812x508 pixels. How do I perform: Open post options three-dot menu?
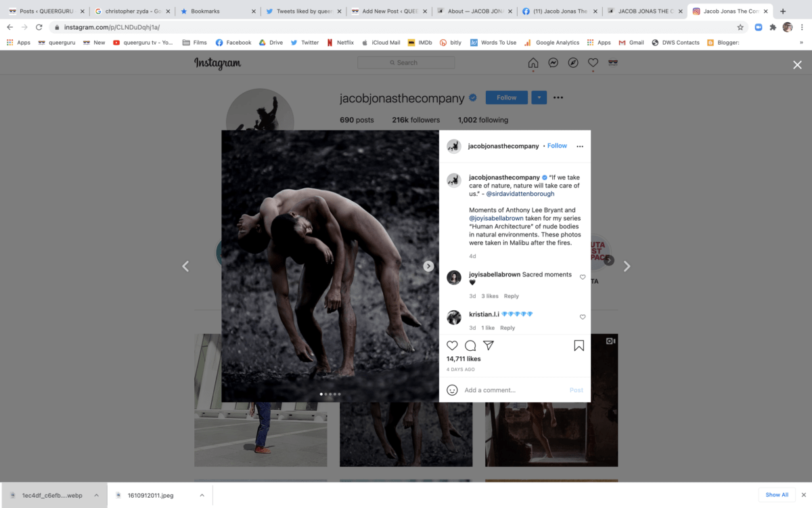tap(580, 146)
